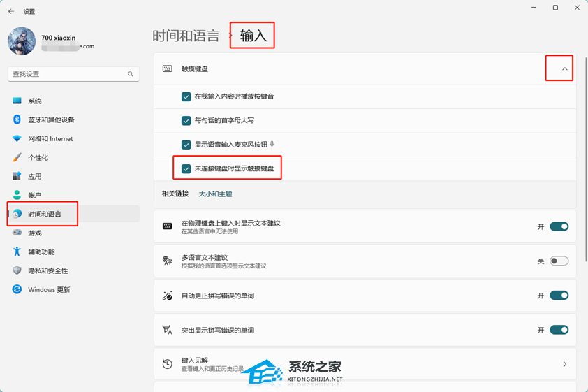The width and height of the screenshot is (588, 392).
Task: Maximize the 设置 window
Action: coord(555,8)
